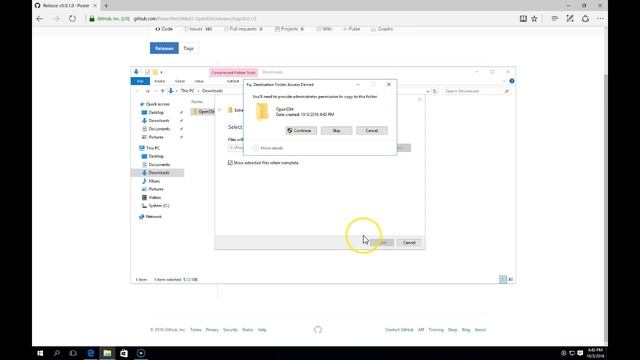Open the GitHub Pull requests tab

tap(243, 29)
